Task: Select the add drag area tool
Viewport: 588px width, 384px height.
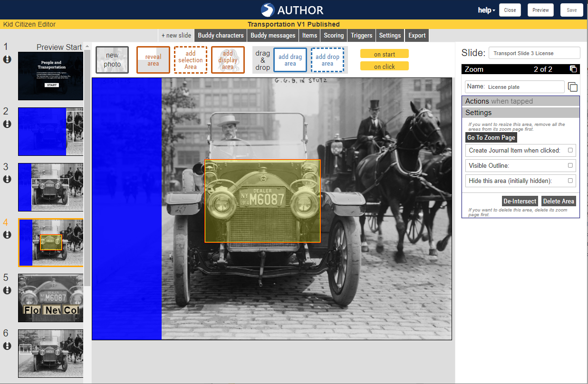Action: pos(290,59)
